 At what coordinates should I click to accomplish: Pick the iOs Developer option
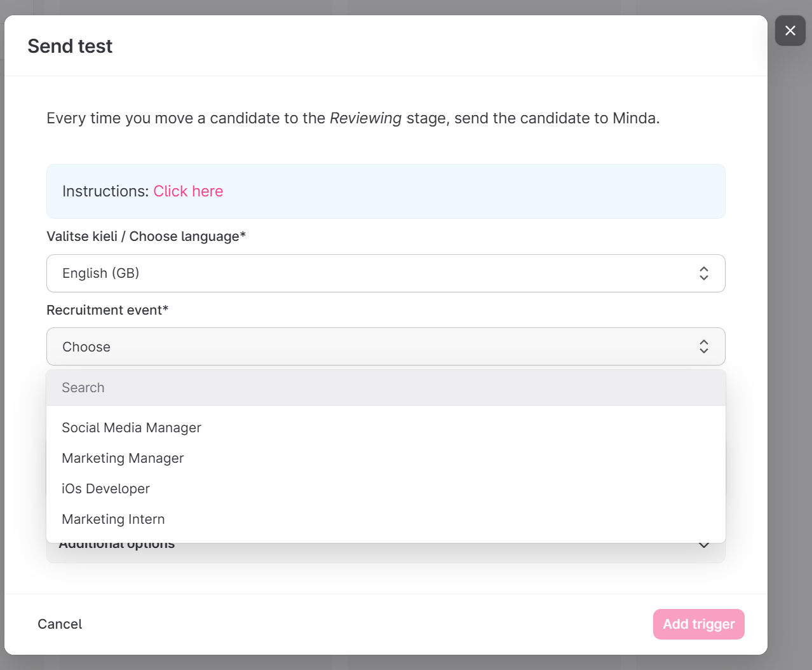105,489
